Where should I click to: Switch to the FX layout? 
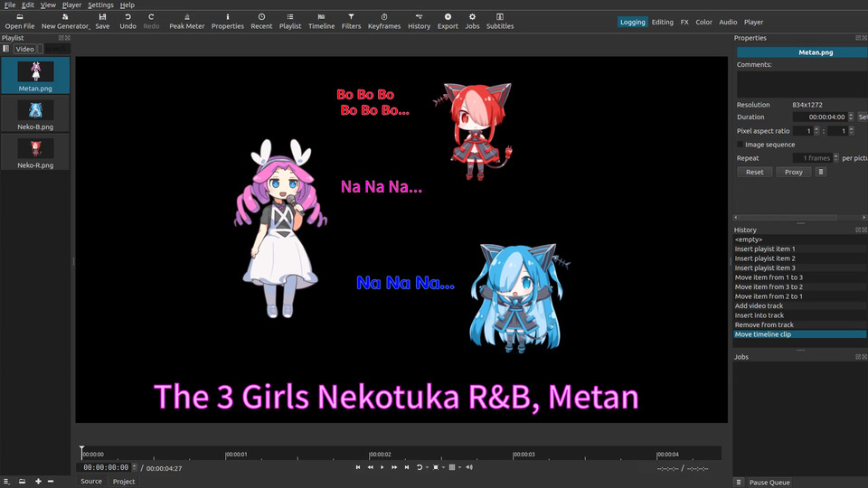[684, 22]
